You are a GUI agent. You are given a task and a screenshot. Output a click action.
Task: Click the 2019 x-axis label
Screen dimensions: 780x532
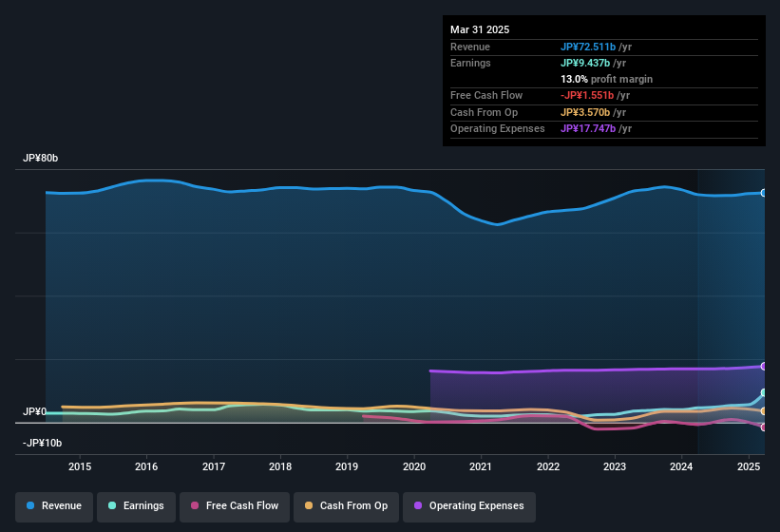coord(347,466)
